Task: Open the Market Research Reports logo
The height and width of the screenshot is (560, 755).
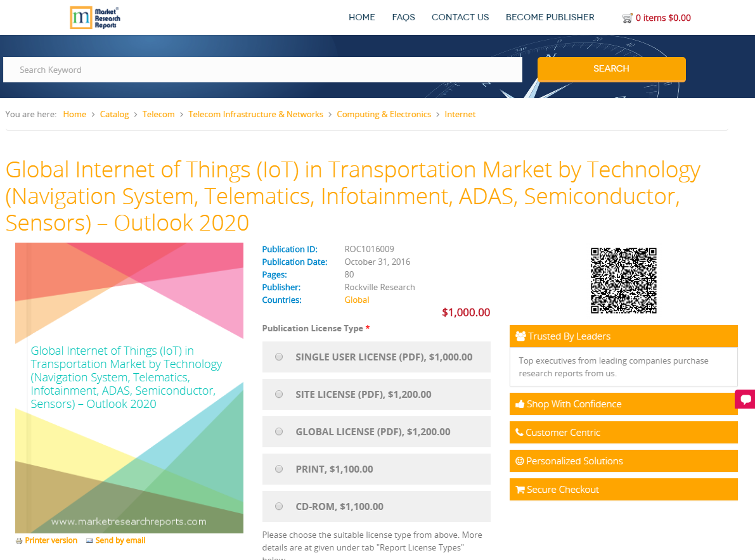Action: 95,18
